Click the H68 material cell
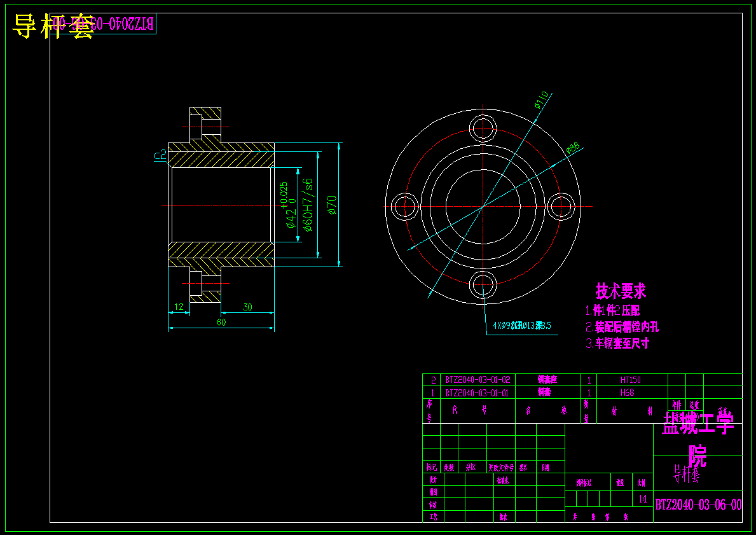 [x=628, y=393]
